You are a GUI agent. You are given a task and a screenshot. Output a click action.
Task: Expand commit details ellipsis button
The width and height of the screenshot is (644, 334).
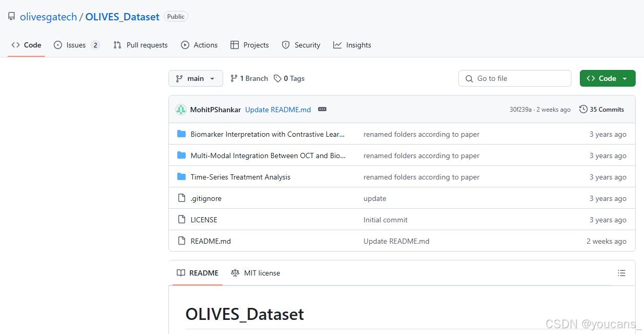(322, 110)
